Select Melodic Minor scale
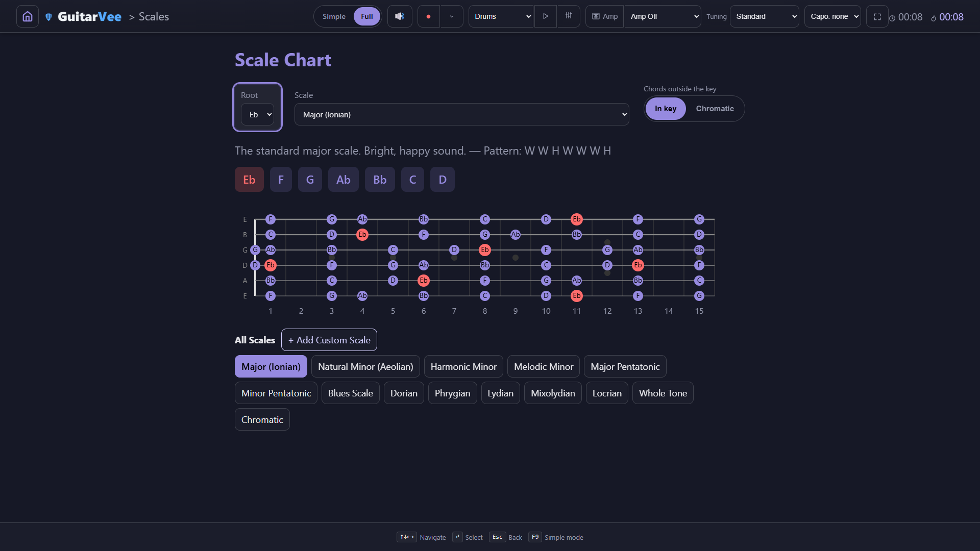 tap(544, 366)
